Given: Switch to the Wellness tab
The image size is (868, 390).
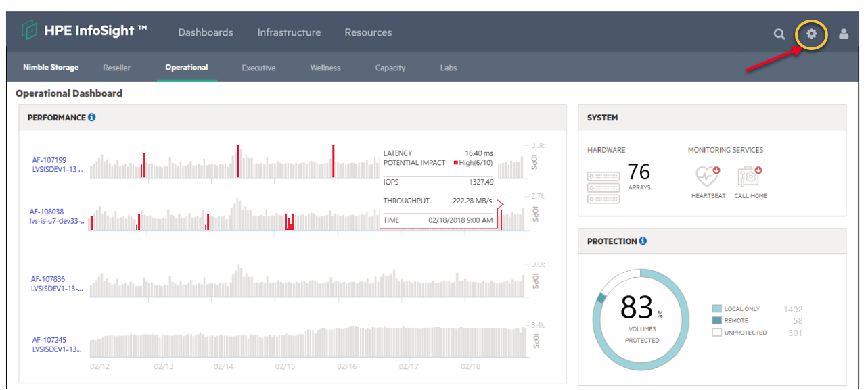Looking at the screenshot, I should 325,68.
